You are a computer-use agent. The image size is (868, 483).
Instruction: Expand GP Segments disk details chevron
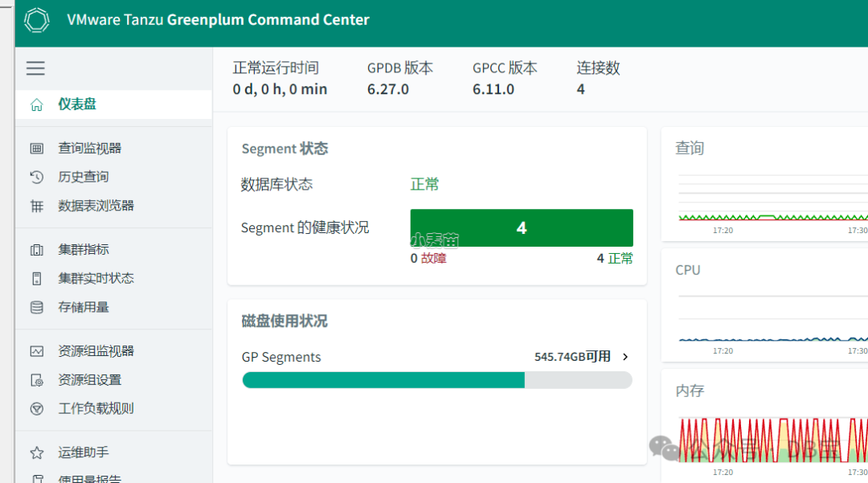pos(625,357)
